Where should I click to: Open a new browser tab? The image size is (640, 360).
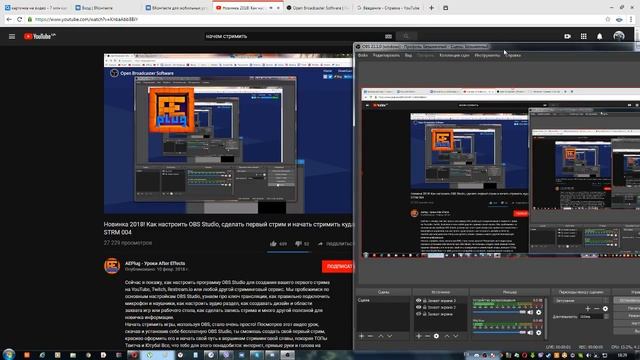(431, 8)
